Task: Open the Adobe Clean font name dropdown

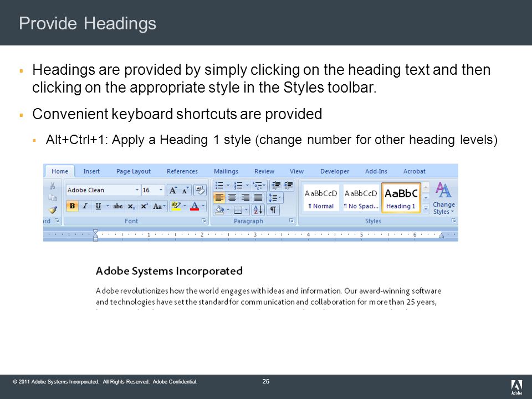Action: tap(137, 190)
